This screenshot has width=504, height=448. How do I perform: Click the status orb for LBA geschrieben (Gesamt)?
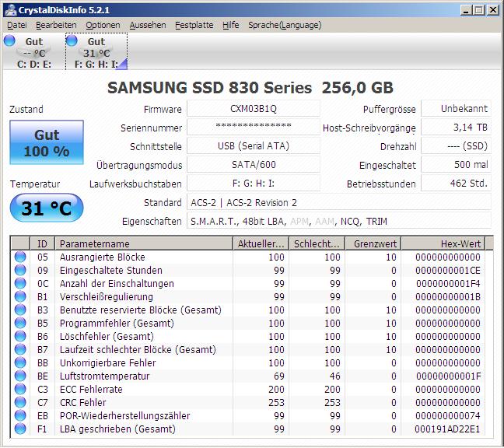(20, 429)
